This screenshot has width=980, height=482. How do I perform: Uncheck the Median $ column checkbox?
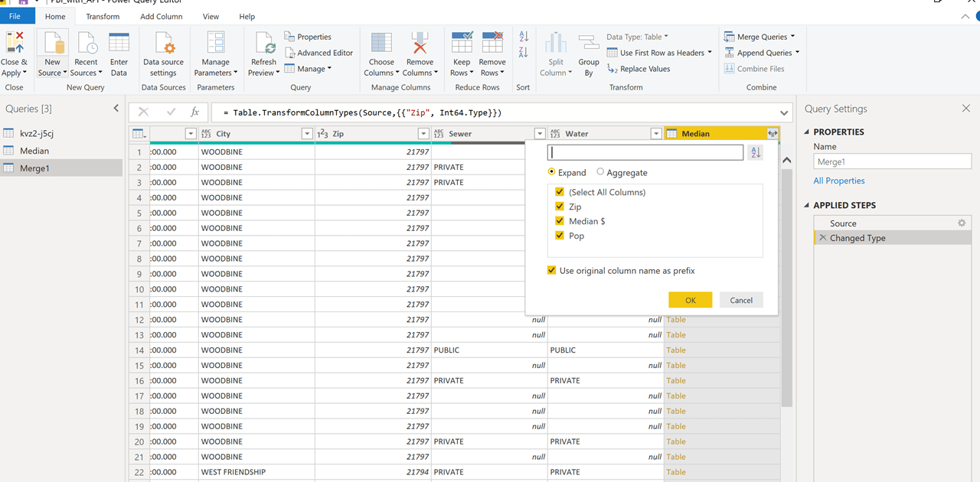tap(560, 221)
